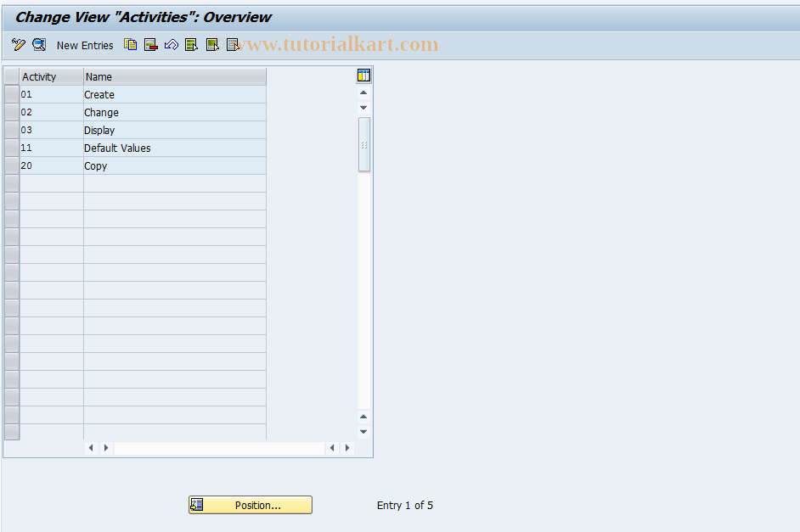Click the Select All icon

pyautogui.click(x=192, y=45)
